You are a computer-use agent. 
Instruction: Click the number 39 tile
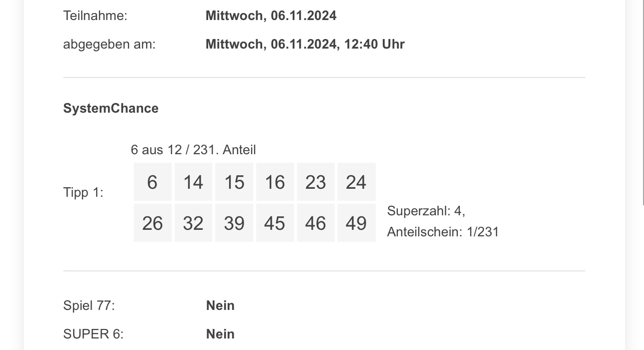(234, 223)
